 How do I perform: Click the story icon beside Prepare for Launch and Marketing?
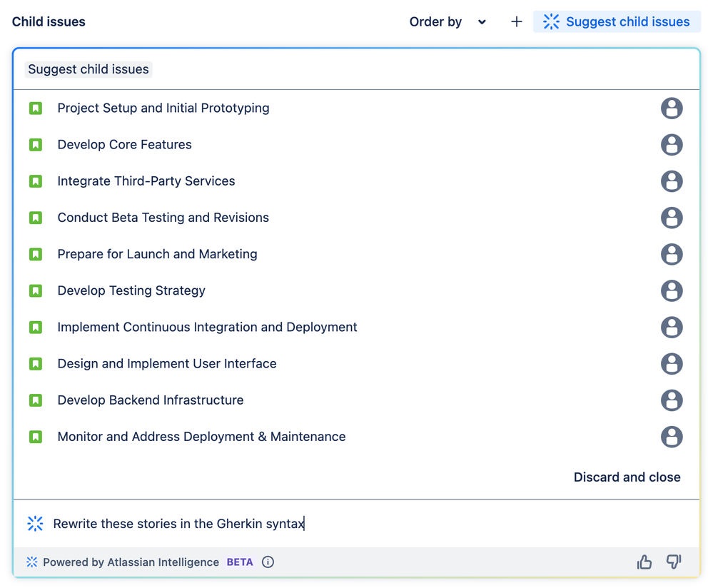tap(36, 254)
